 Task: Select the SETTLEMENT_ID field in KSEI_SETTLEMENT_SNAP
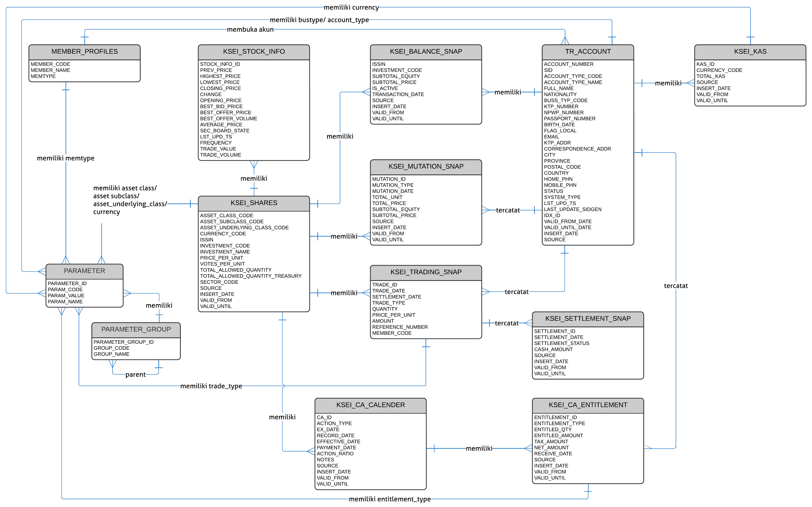click(x=554, y=331)
